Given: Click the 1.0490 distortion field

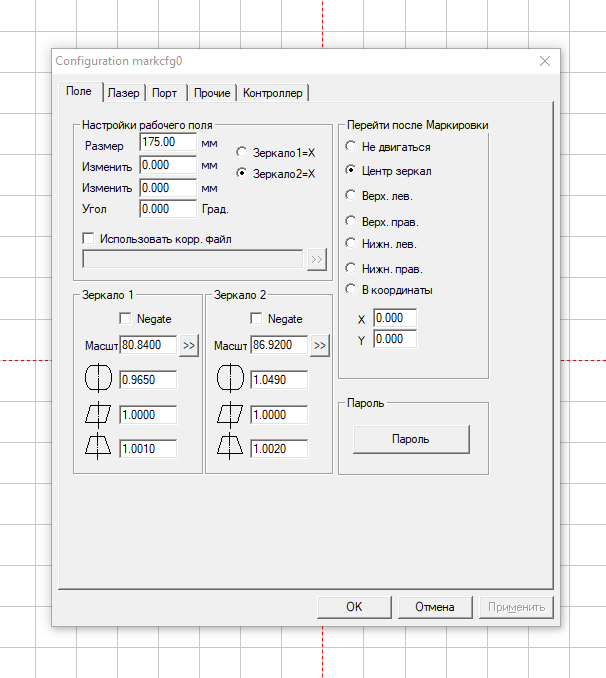Looking at the screenshot, I should [279, 380].
